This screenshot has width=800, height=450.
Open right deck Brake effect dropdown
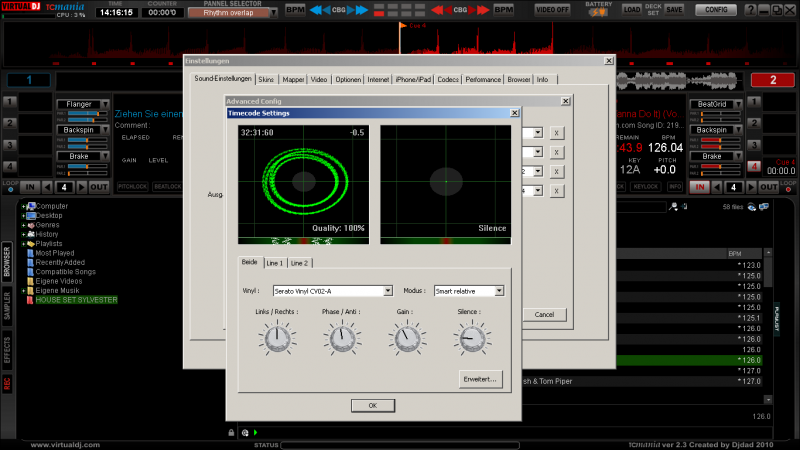tap(738, 156)
